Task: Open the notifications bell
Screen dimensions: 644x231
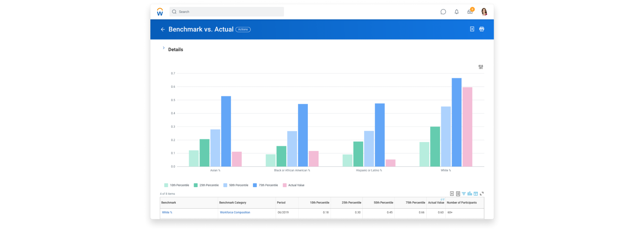Action: pyautogui.click(x=456, y=12)
